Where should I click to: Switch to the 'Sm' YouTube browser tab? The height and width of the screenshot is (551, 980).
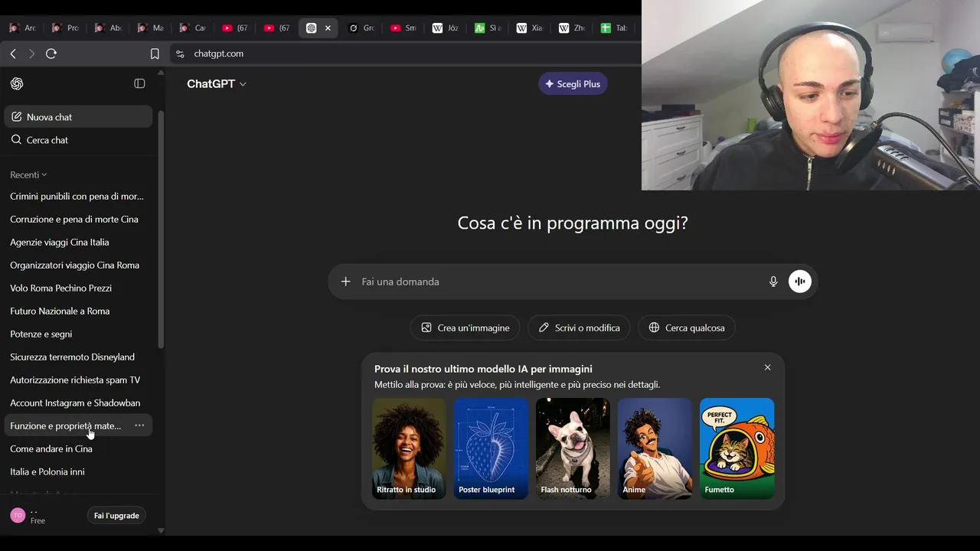click(x=403, y=28)
